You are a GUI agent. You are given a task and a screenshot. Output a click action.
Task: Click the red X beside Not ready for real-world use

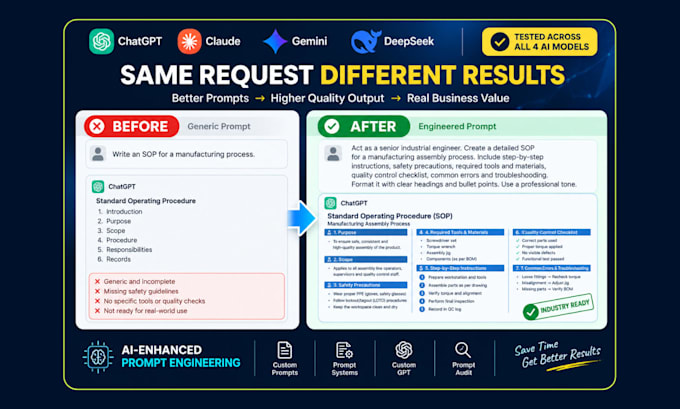pos(97,311)
